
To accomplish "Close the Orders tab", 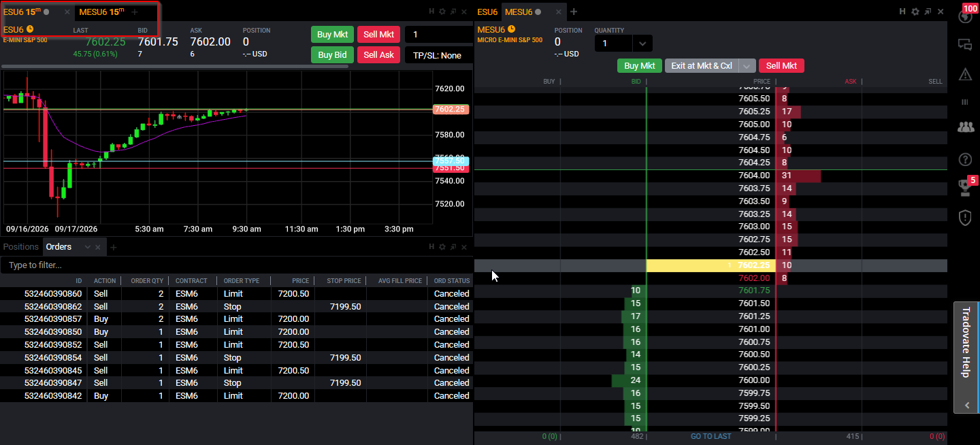I will point(98,247).
